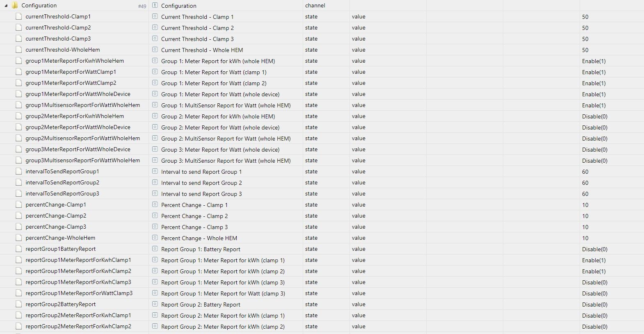The height and width of the screenshot is (334, 644).
Task: Click the channel icon beside Configuration name
Action: pyautogui.click(x=155, y=5)
